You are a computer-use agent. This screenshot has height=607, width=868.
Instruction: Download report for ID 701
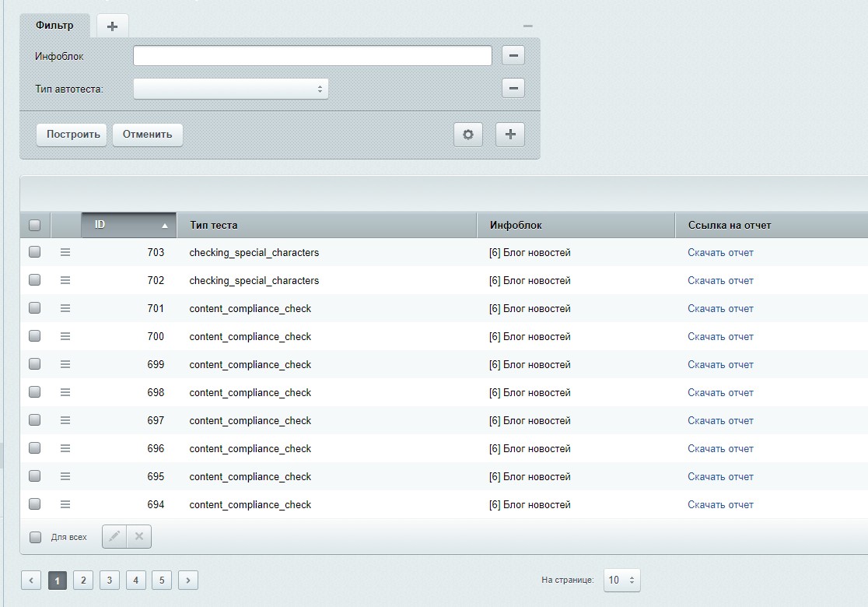(720, 308)
